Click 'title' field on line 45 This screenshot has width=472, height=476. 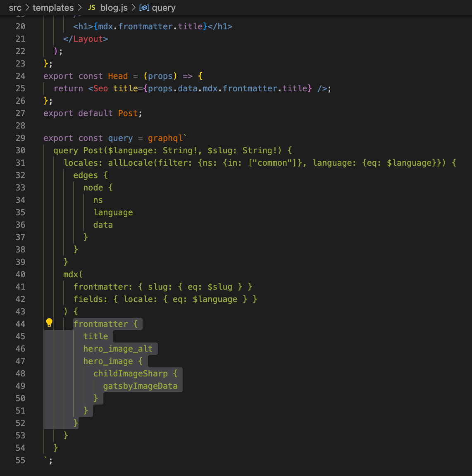pos(95,336)
